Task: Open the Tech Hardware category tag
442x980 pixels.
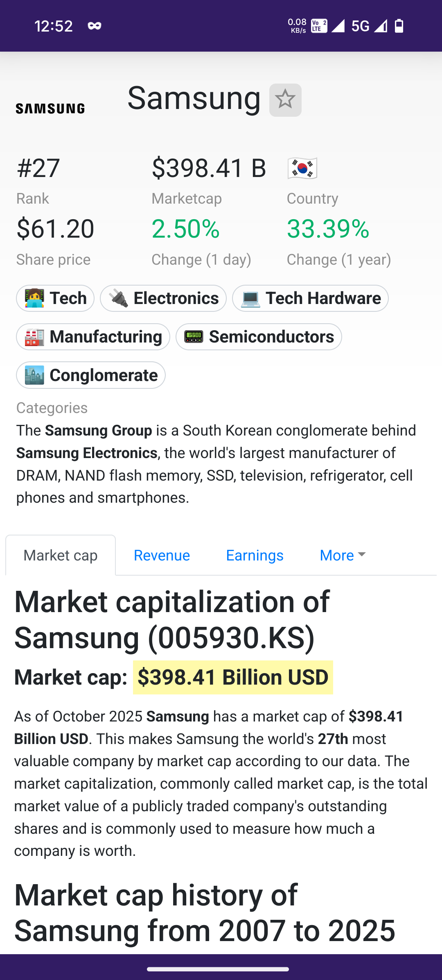Action: pyautogui.click(x=310, y=298)
